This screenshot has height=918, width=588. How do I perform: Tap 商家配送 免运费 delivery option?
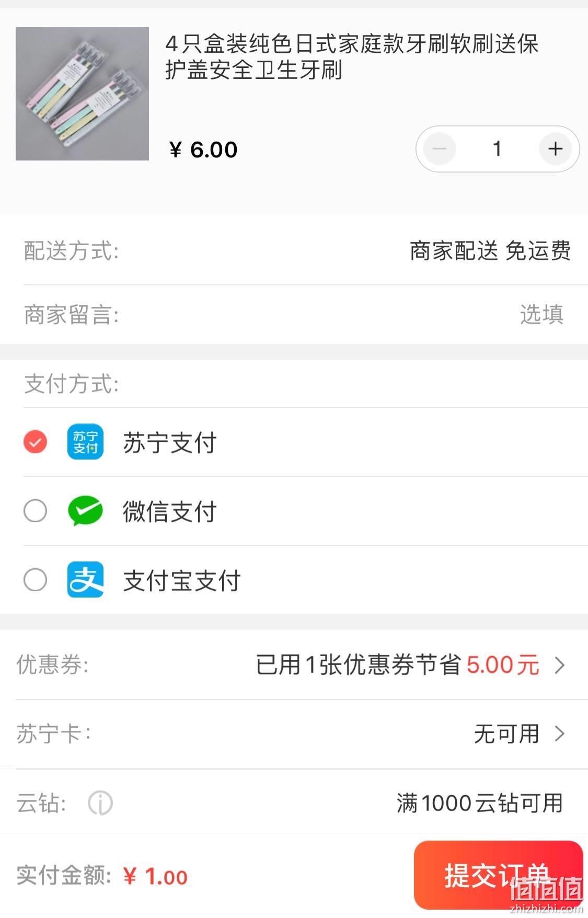click(x=490, y=251)
